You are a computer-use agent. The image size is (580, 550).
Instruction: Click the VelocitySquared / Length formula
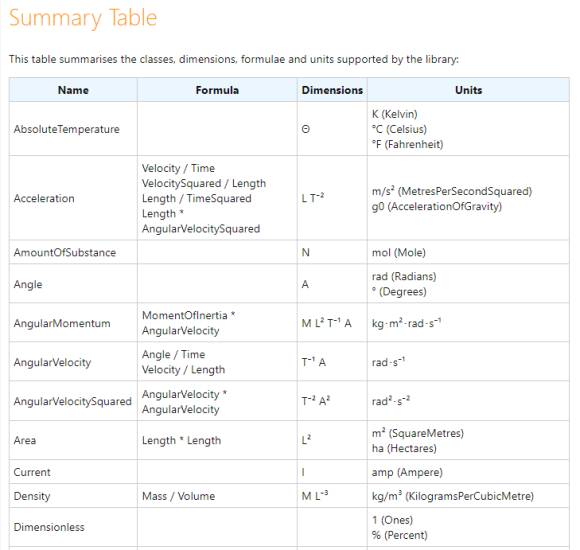204,183
